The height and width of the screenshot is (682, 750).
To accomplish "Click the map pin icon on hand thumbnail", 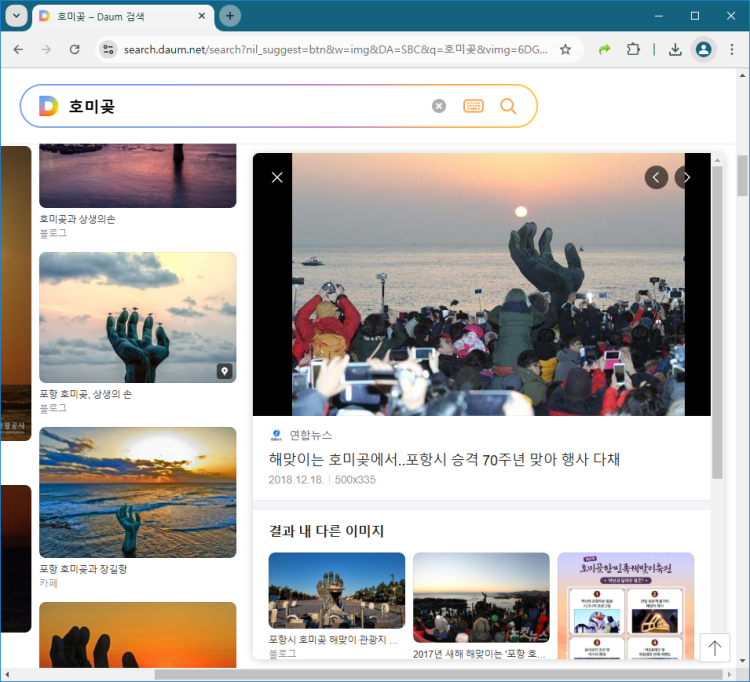I will [x=224, y=371].
